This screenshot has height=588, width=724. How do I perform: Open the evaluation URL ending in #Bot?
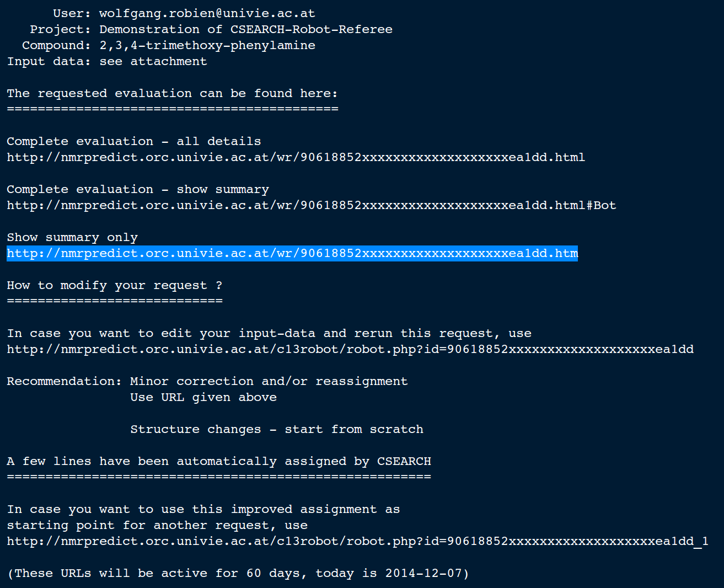311,205
